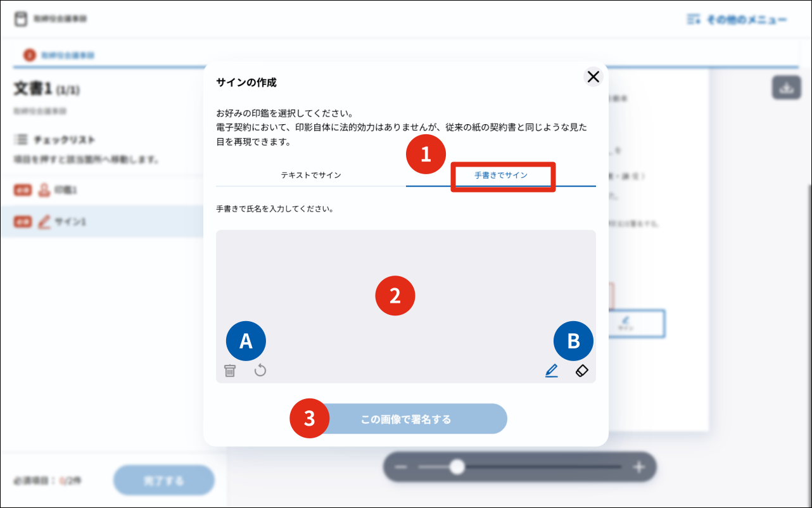Click the undo arrow icon

pos(260,371)
